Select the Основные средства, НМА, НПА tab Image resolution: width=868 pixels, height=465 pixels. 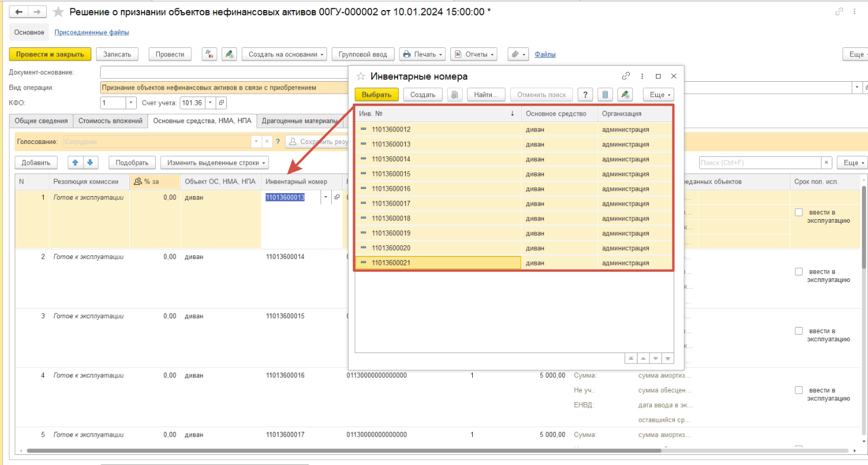click(x=202, y=121)
